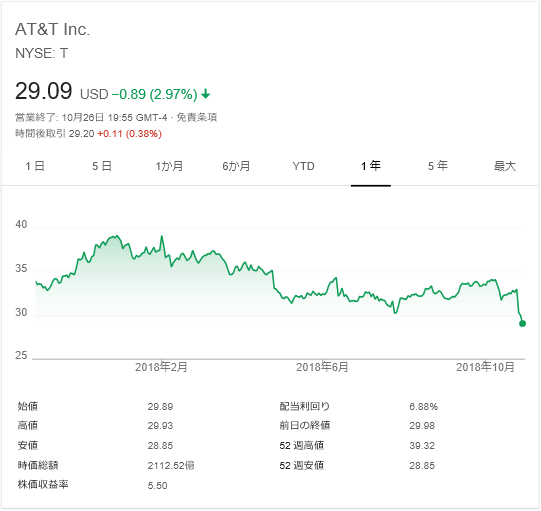Click the 2018年10月 axis label
The image size is (541, 511).
485,367
